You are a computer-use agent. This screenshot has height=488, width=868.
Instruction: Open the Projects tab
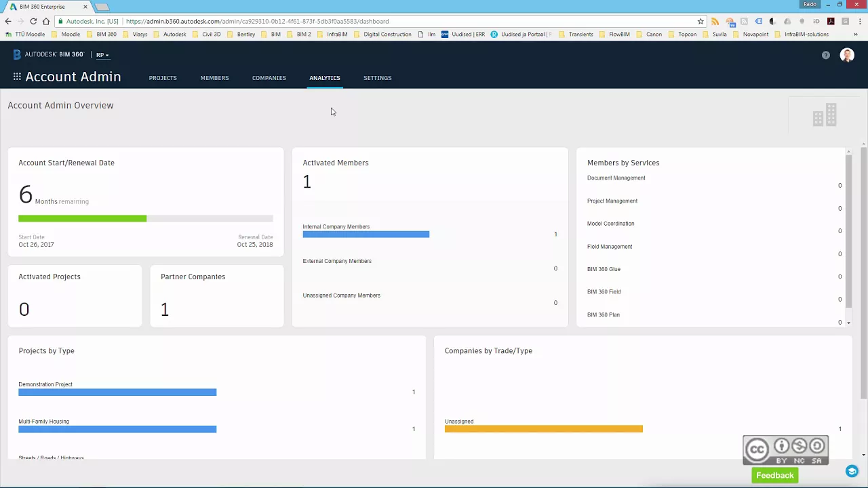163,78
